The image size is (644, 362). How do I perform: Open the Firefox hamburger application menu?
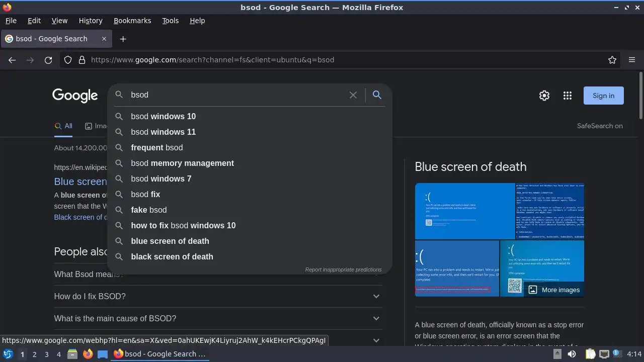(632, 60)
